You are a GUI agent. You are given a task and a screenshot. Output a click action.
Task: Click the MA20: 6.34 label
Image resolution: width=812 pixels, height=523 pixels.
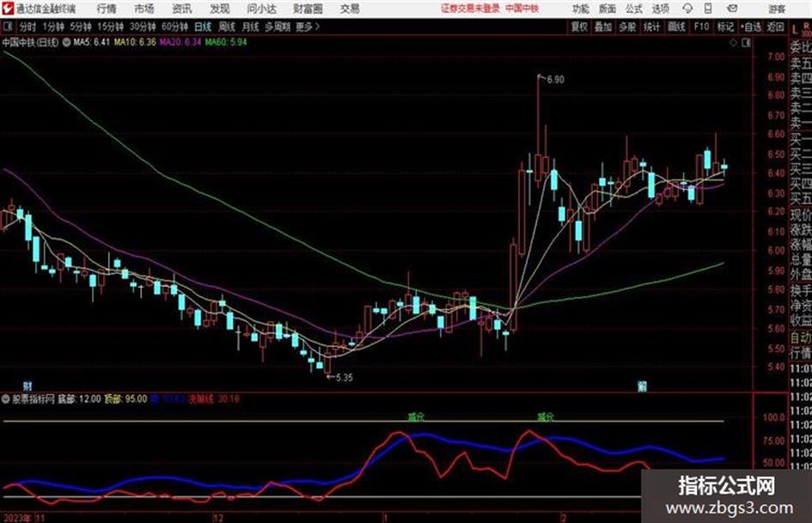coord(180,42)
